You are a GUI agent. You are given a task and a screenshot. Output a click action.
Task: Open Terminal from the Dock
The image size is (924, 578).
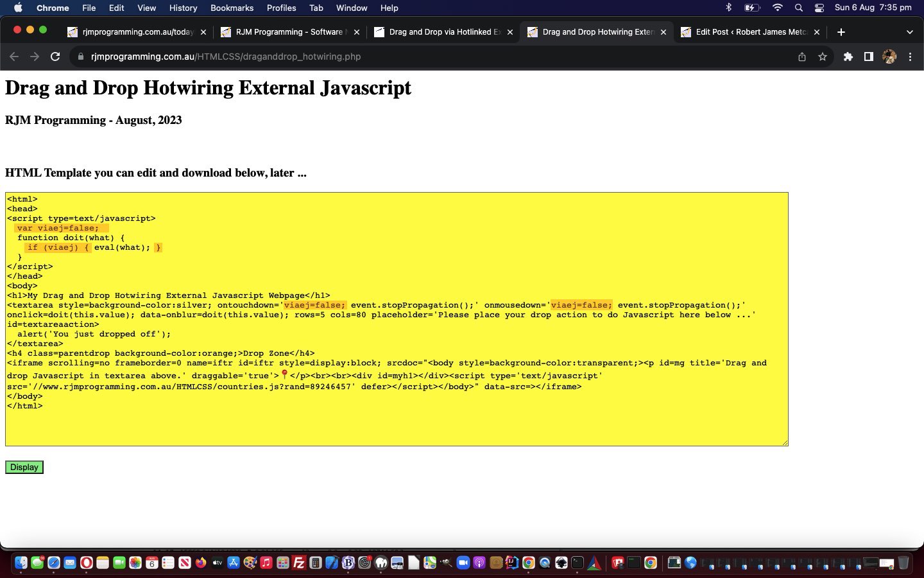tap(577, 563)
